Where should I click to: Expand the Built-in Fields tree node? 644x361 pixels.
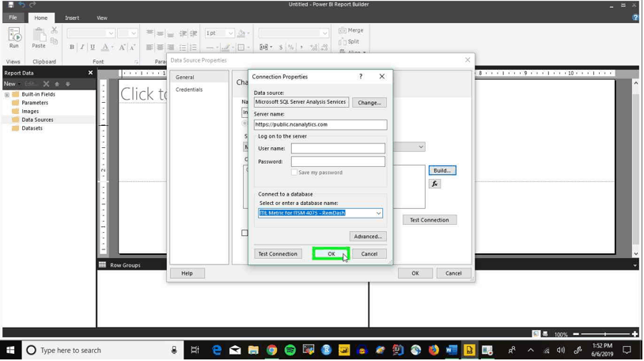point(7,94)
